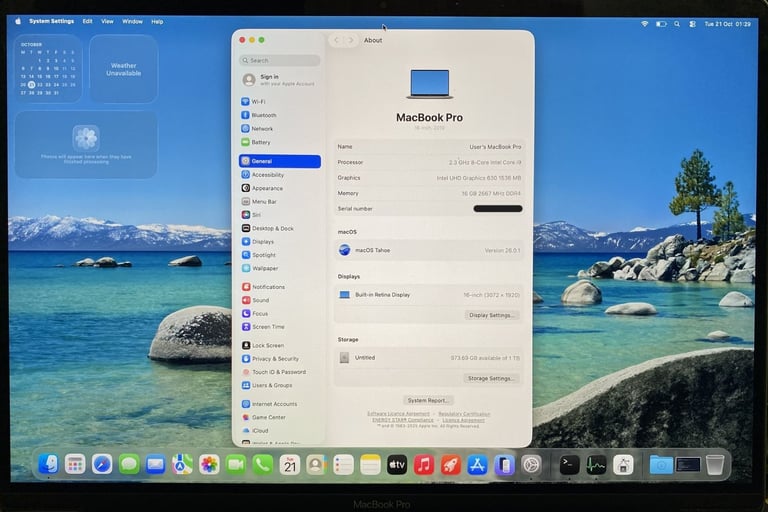Click the Display Settings... button

(491, 315)
